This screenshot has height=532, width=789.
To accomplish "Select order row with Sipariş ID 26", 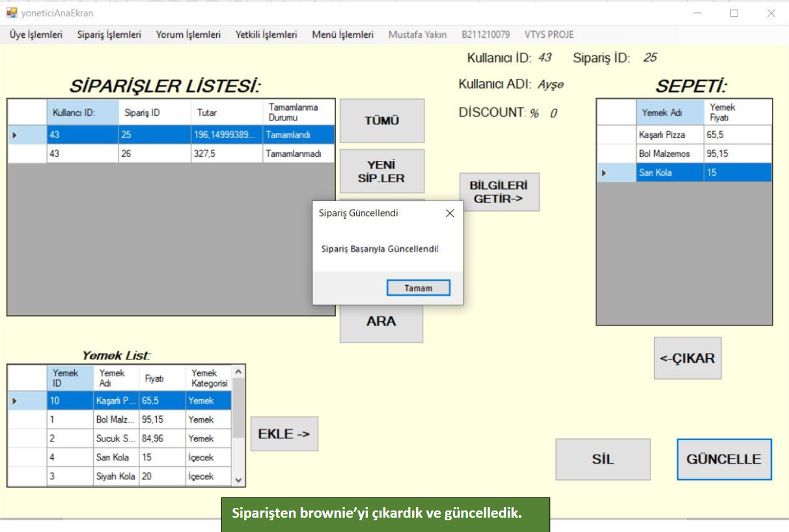I will [154, 154].
